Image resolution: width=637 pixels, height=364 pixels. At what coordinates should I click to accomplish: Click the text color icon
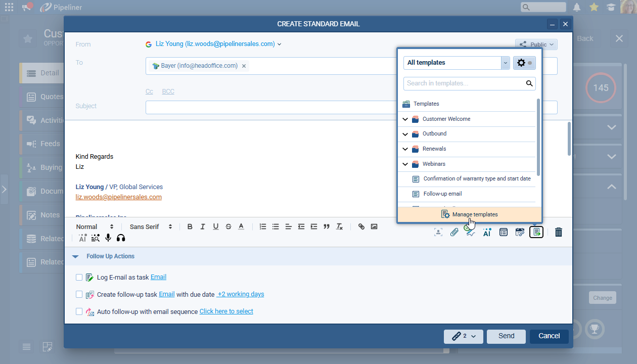point(241,226)
